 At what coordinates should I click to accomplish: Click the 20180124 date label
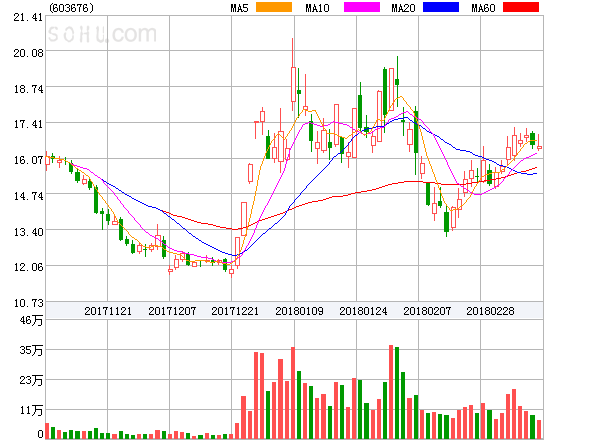point(363,311)
